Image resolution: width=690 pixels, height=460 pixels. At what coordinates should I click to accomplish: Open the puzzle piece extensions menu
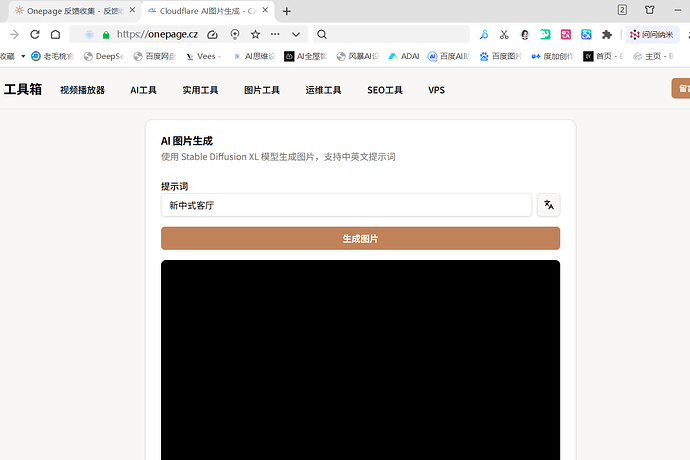coord(607,34)
